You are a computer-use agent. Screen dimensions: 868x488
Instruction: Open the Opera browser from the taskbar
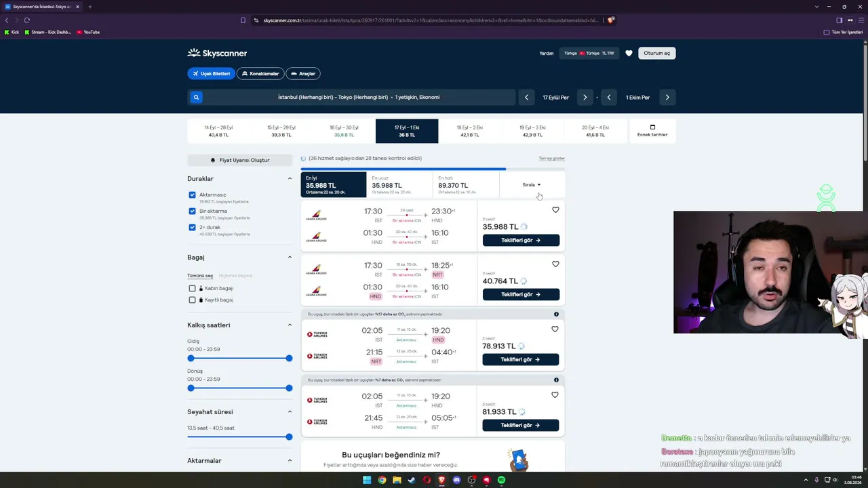coord(427,480)
